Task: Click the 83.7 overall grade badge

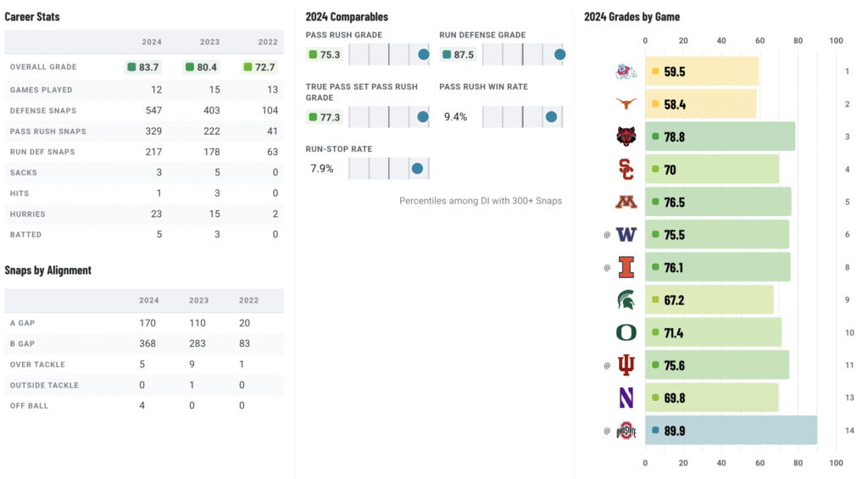Action: click(x=143, y=67)
